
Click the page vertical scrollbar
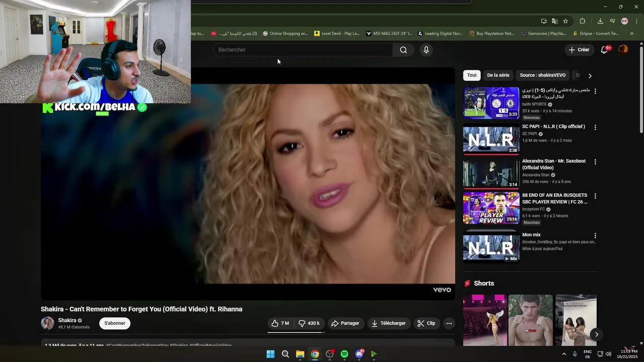tap(641, 90)
